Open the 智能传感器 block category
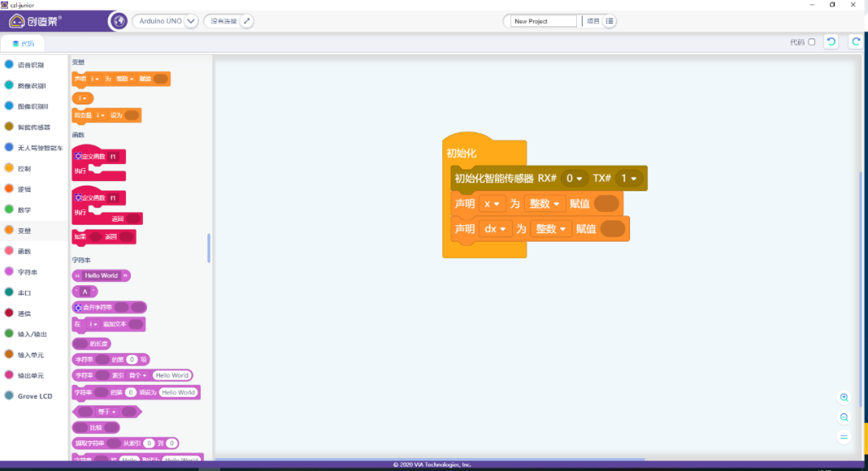868x471 pixels. coord(34,127)
